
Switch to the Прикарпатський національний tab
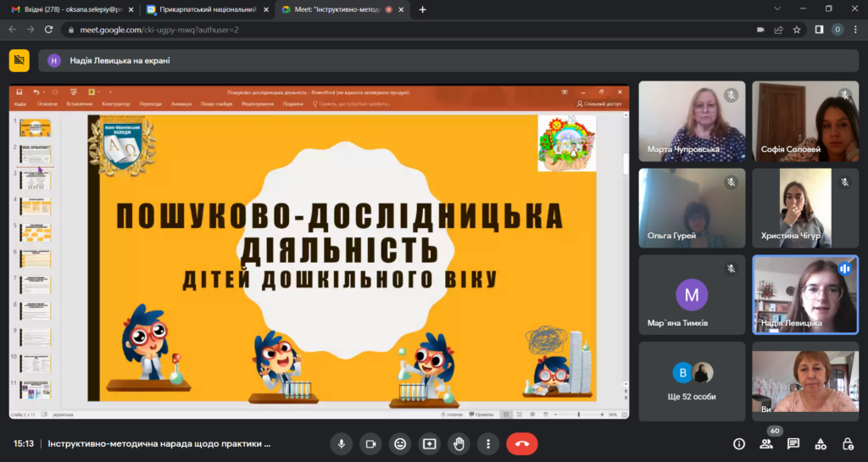point(202,9)
